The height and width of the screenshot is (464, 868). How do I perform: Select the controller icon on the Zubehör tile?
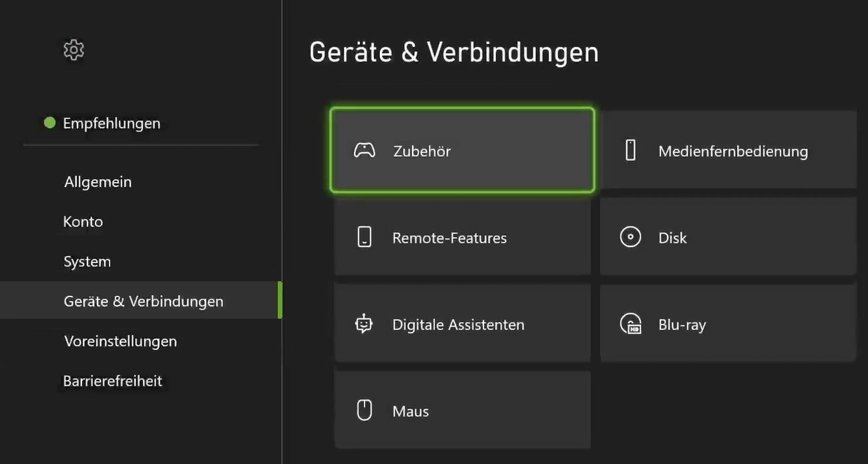click(x=365, y=151)
